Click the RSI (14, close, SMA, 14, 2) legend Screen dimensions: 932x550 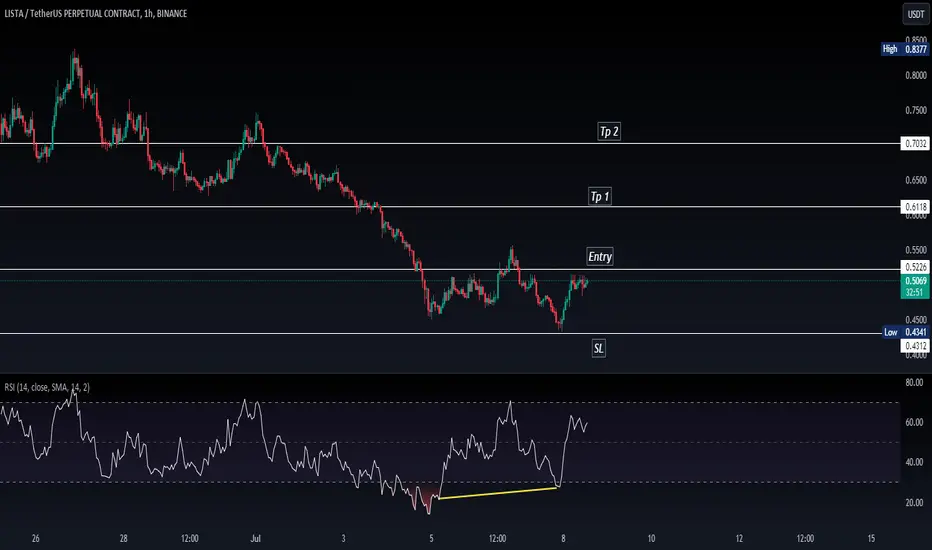tap(47, 388)
